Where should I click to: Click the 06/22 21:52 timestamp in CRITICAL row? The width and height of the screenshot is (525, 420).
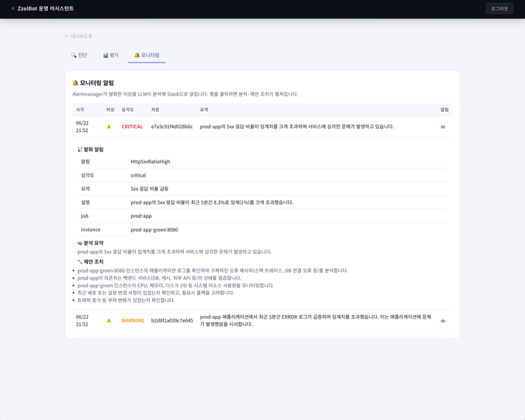(82, 127)
